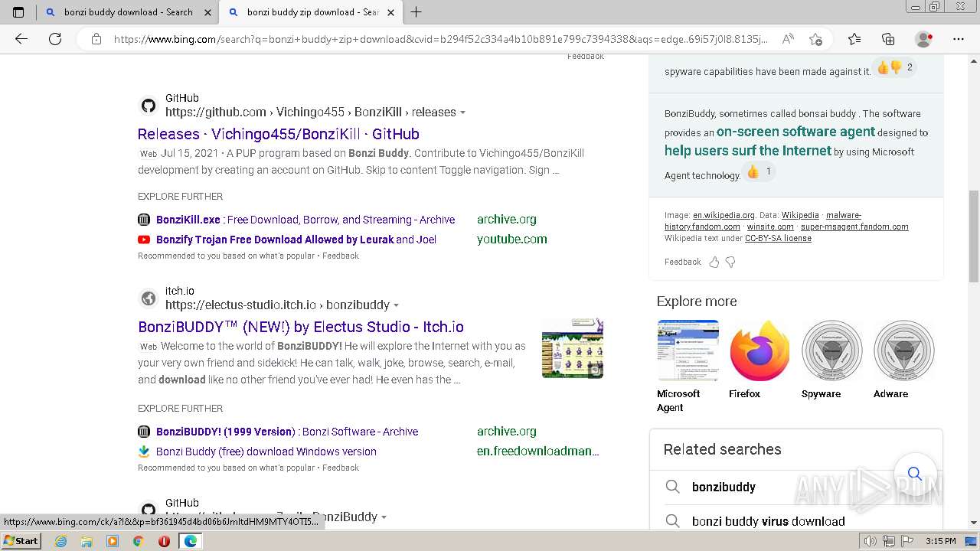Open malware-history.fandom.com source link
This screenshot has width=980, height=551.
point(763,221)
